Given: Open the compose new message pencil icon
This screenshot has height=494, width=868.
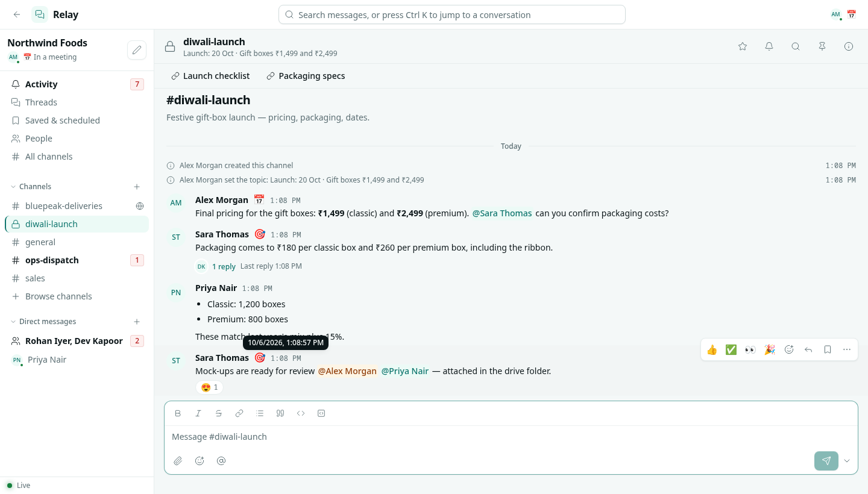Looking at the screenshot, I should click(x=137, y=50).
